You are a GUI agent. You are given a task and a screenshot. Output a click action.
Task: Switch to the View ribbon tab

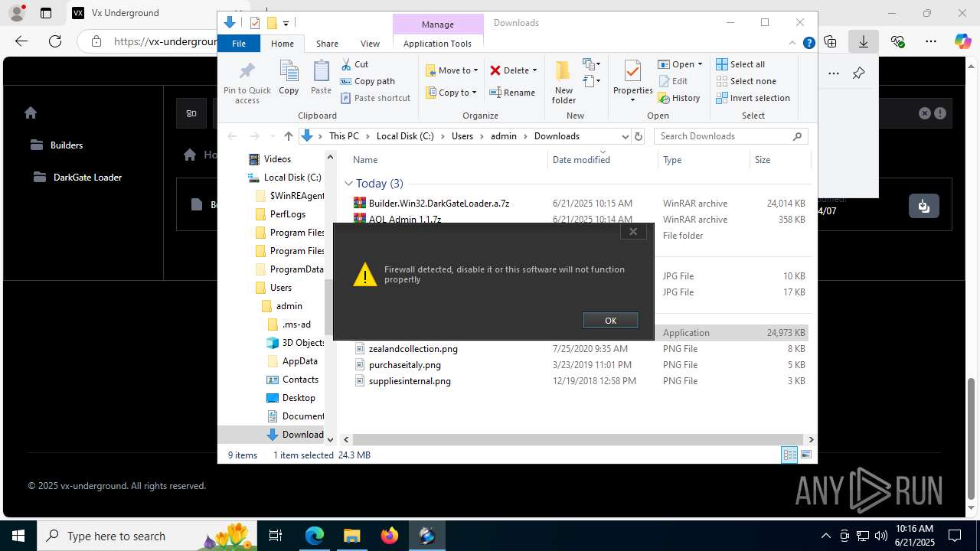coord(370,44)
